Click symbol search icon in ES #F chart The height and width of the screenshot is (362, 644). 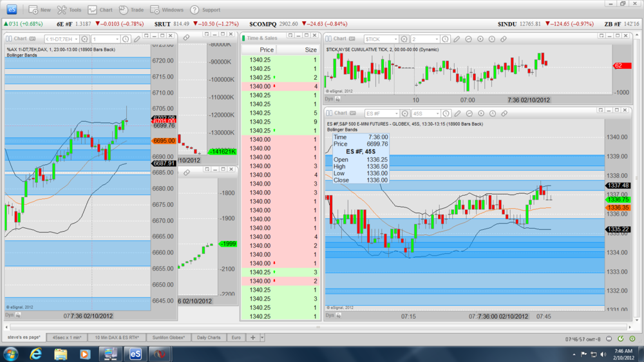[405, 113]
